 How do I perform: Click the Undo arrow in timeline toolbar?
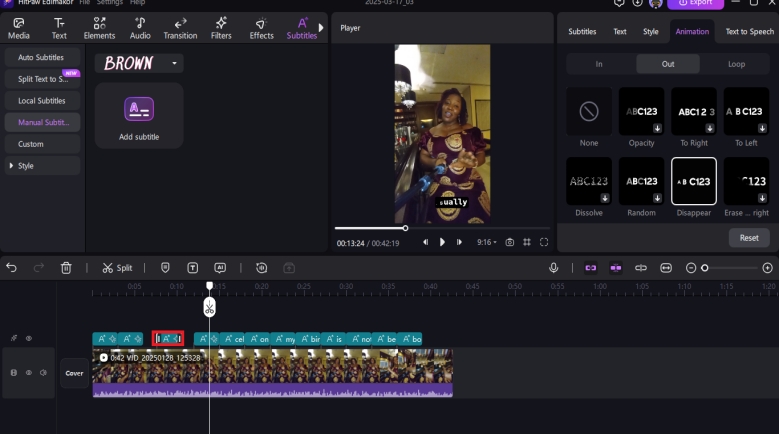tap(12, 268)
